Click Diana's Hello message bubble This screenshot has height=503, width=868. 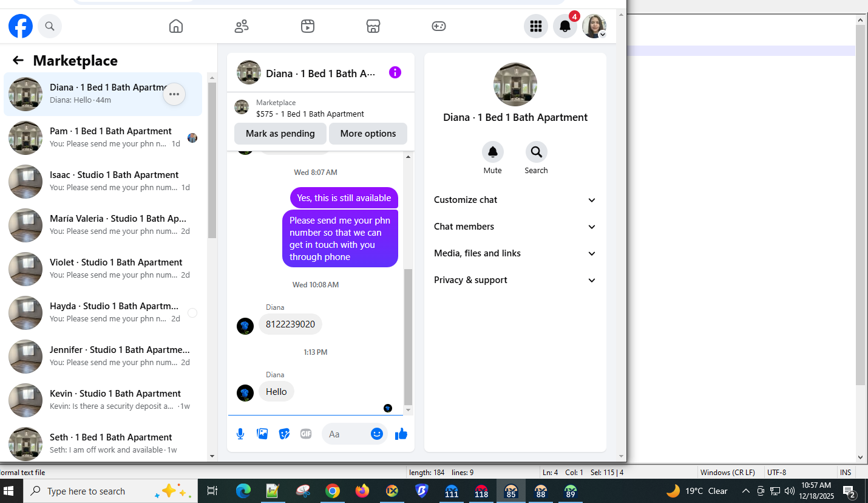click(x=276, y=392)
